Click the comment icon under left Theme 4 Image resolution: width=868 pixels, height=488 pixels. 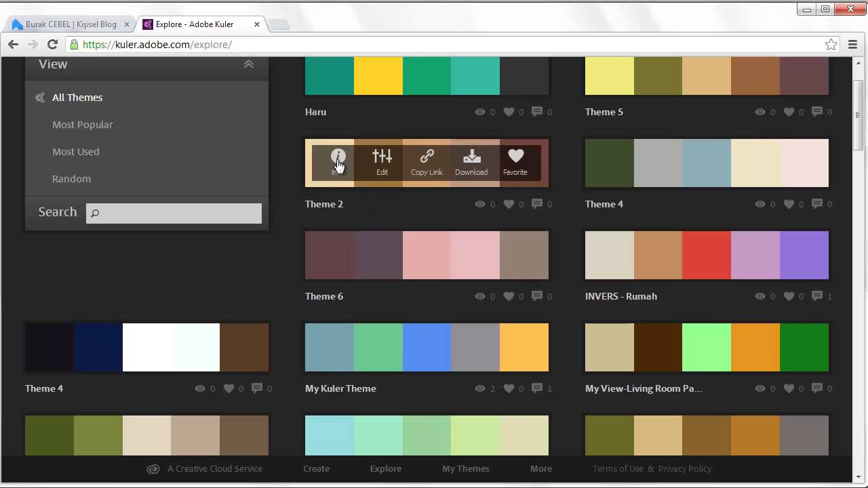[x=257, y=388]
